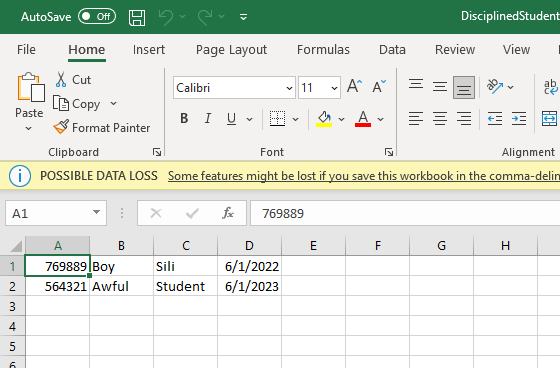This screenshot has width=560, height=368.
Task: Open the Formulas tab
Action: pyautogui.click(x=323, y=49)
